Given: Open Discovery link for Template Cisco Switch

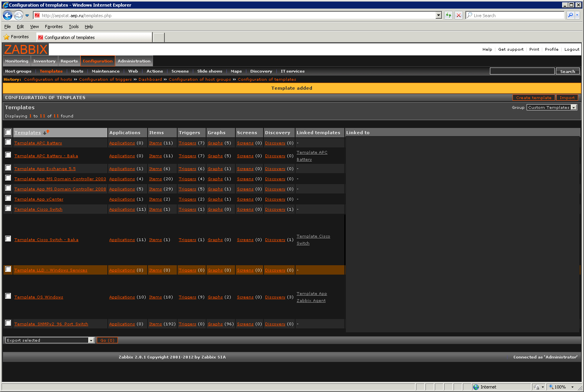Looking at the screenshot, I should coord(275,209).
